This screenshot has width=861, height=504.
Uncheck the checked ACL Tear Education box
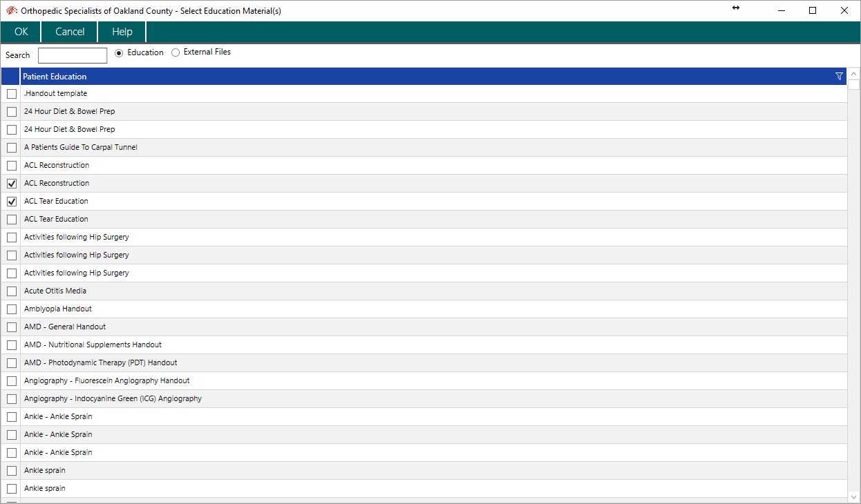tap(12, 202)
